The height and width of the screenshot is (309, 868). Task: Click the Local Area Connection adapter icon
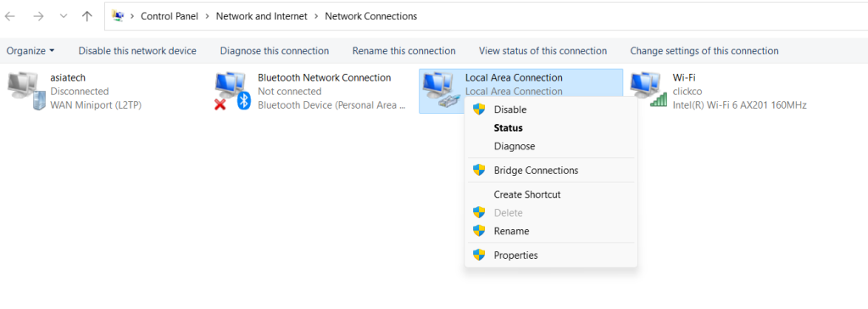coord(441,90)
